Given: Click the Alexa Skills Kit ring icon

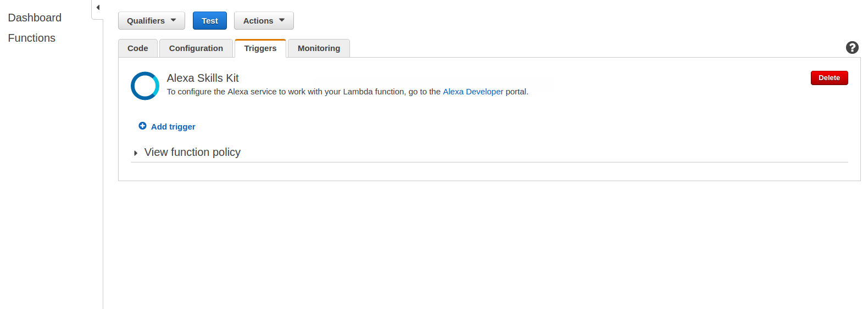Looking at the screenshot, I should coord(145,86).
